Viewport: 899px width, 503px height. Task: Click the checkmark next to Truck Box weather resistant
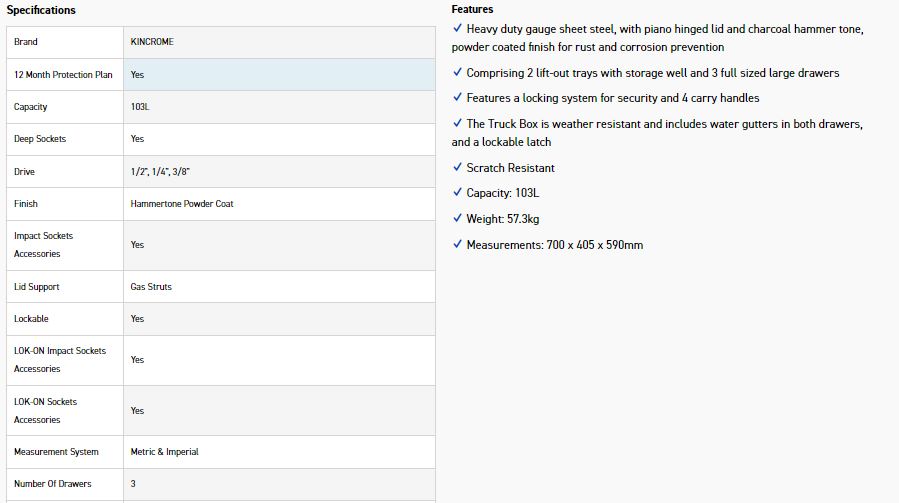457,124
